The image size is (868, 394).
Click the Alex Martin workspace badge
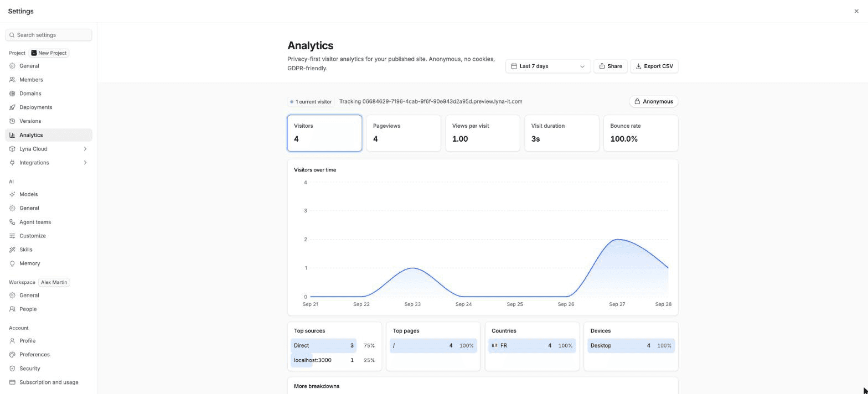click(54, 282)
